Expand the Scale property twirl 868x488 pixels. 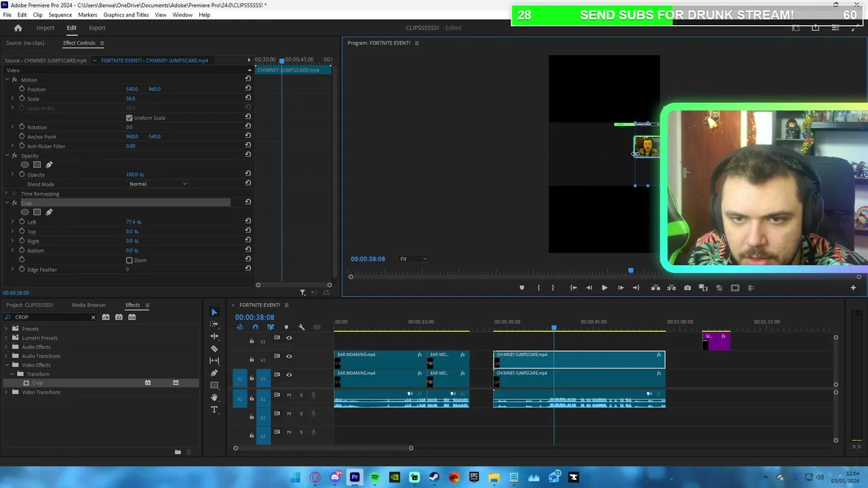(x=12, y=98)
